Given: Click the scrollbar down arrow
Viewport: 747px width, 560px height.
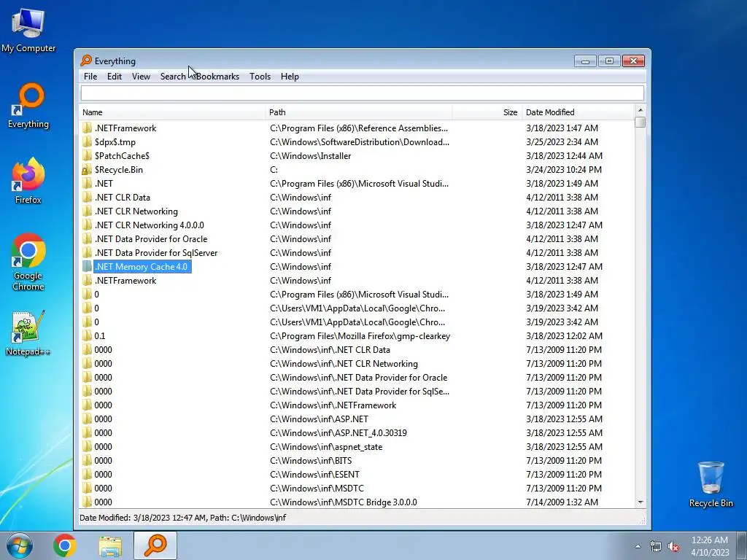Looking at the screenshot, I should pyautogui.click(x=640, y=502).
